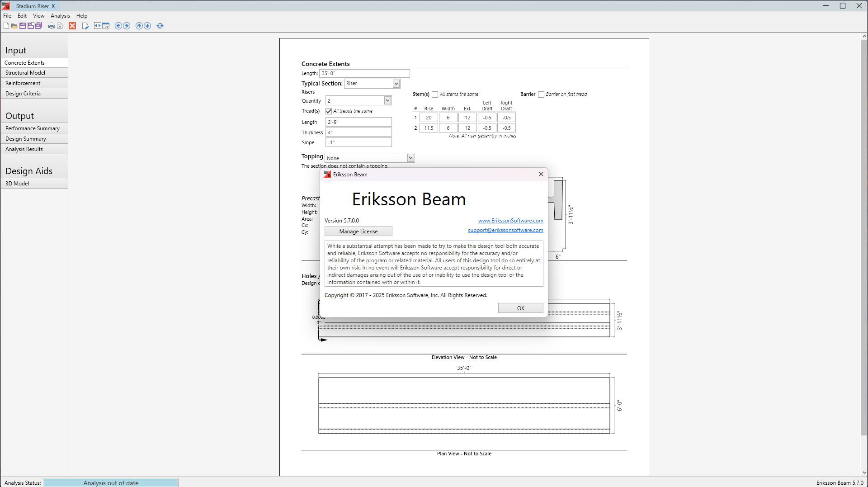868x487 pixels.
Task: Enable All stems the same checkbox
Action: [435, 95]
